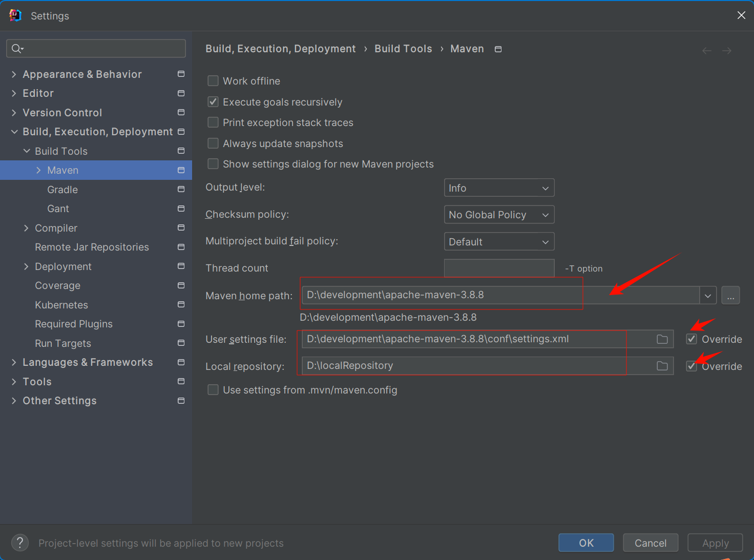Enable Work offline checkbox
Screen dimensions: 754x560
tap(213, 81)
